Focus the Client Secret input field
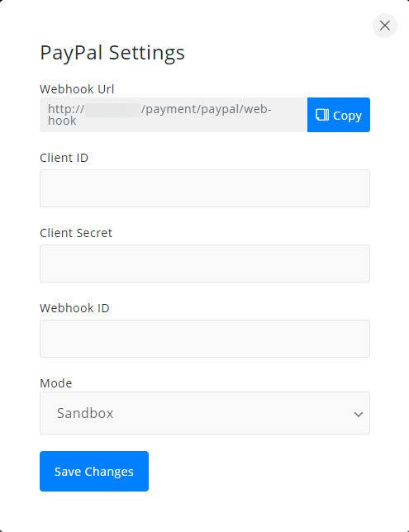Screen dimensions: 409x532 coord(205,264)
